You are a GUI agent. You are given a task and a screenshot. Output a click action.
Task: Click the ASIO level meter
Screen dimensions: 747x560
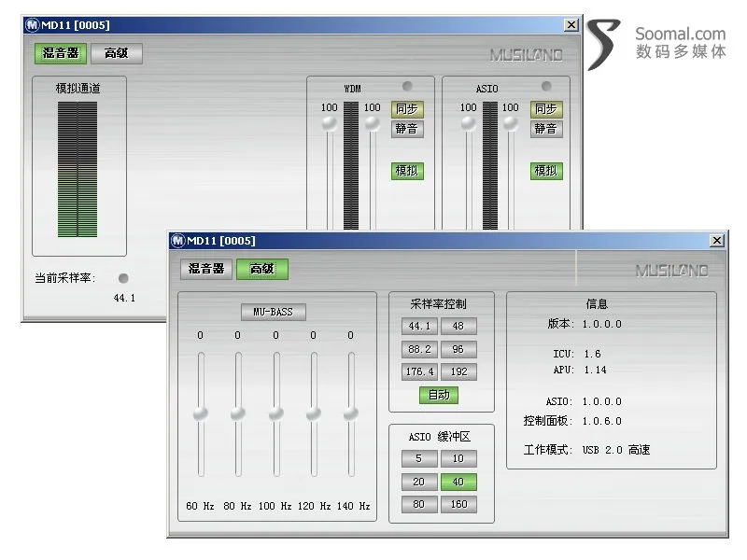pyautogui.click(x=489, y=166)
